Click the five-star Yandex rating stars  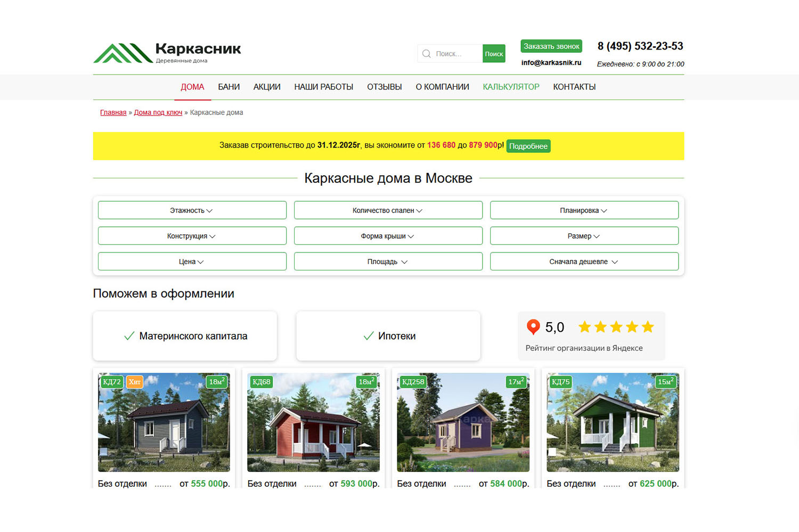pos(616,327)
